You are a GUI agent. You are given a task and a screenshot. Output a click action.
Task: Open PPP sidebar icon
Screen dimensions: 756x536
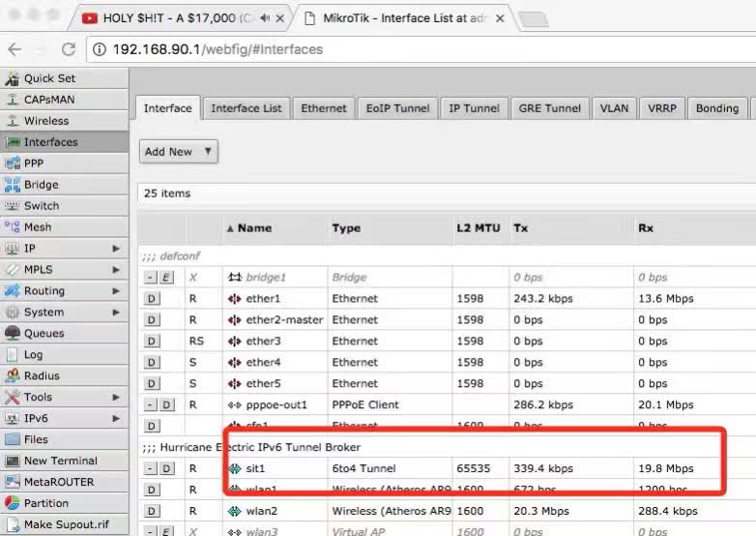[x=12, y=164]
